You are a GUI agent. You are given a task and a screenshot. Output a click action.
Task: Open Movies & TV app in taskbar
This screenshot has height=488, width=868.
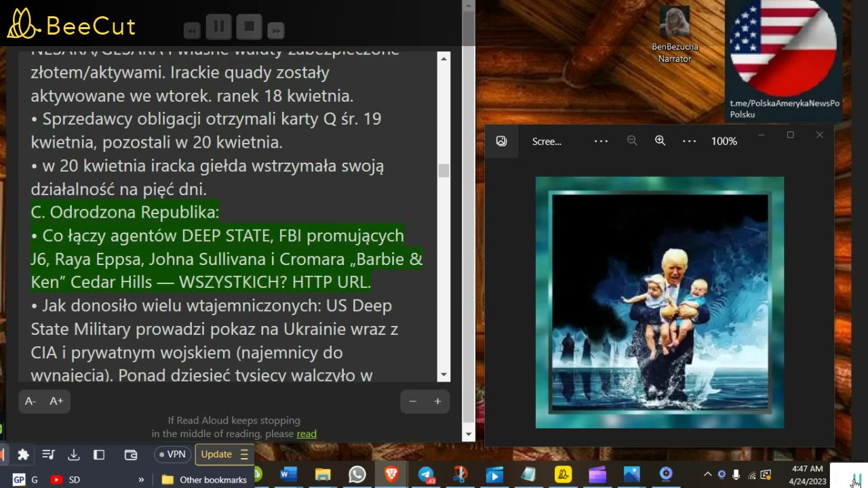pyautogui.click(x=494, y=474)
